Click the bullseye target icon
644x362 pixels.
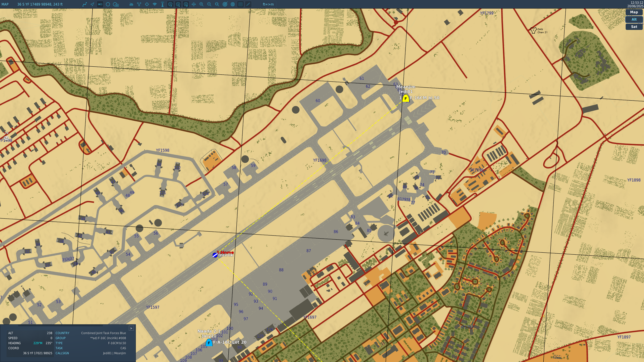pos(225,4)
